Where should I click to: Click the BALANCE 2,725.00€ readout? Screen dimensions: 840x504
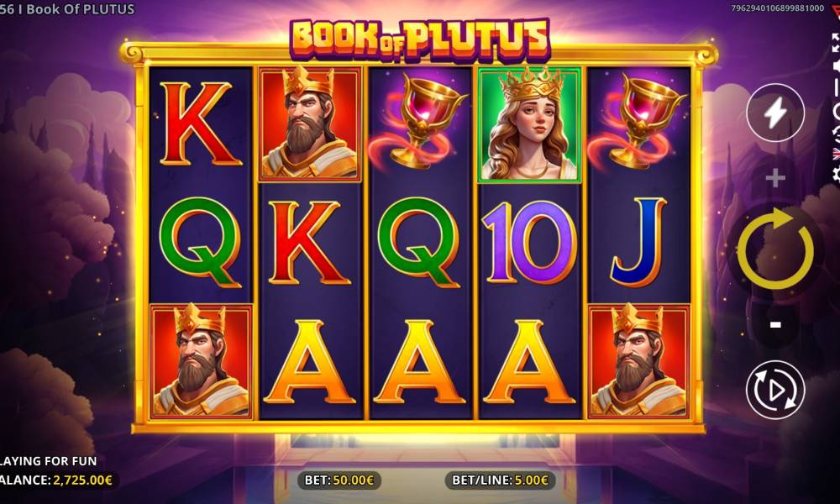tap(56, 480)
